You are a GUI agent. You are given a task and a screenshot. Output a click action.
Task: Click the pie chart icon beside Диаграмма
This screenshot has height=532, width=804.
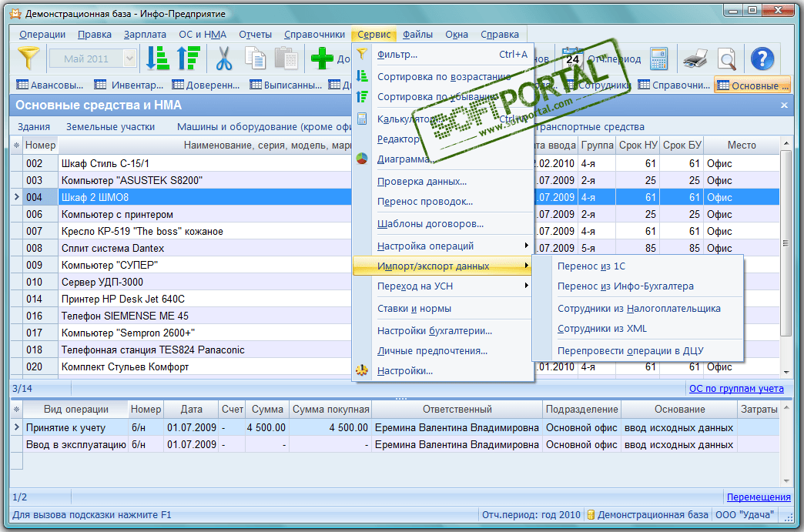(362, 159)
